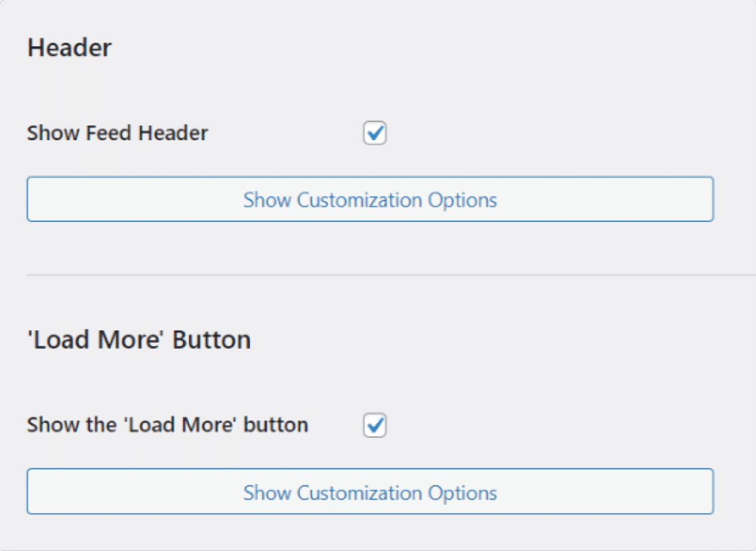Viewport: 756px width, 551px height.
Task: Click the Header section heading
Action: (x=69, y=47)
